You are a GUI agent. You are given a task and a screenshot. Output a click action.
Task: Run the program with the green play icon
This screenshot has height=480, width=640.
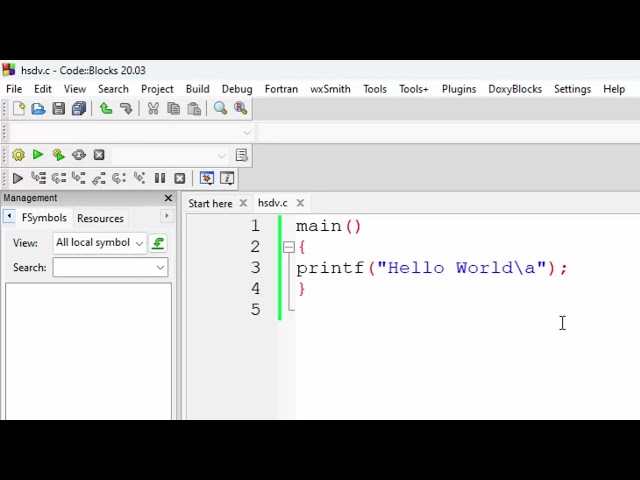click(38, 155)
